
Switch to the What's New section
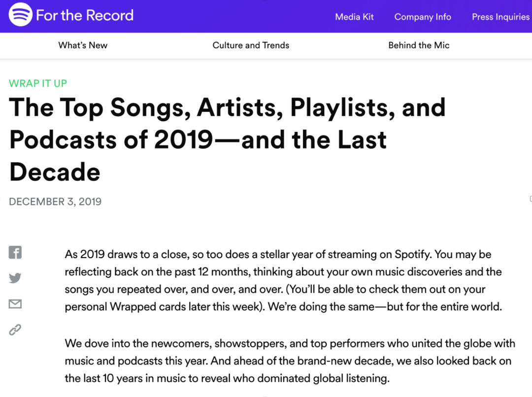[83, 45]
